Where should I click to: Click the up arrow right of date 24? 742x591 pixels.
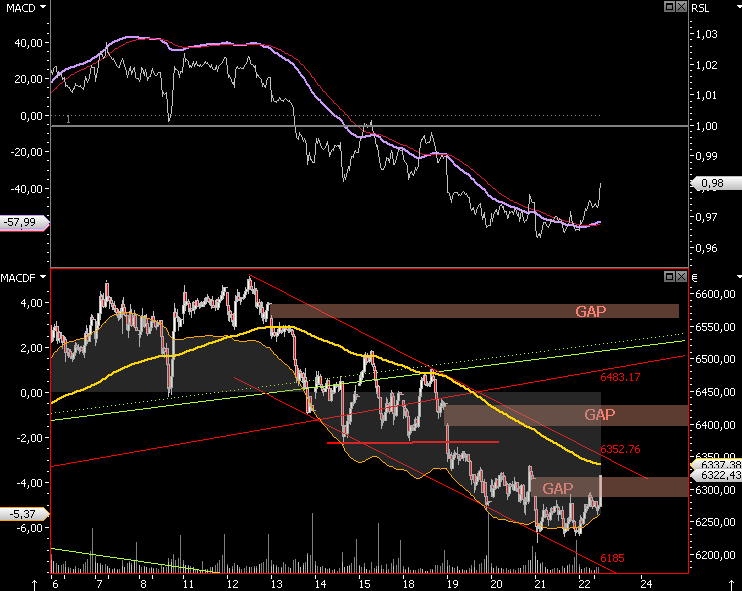click(x=731, y=585)
